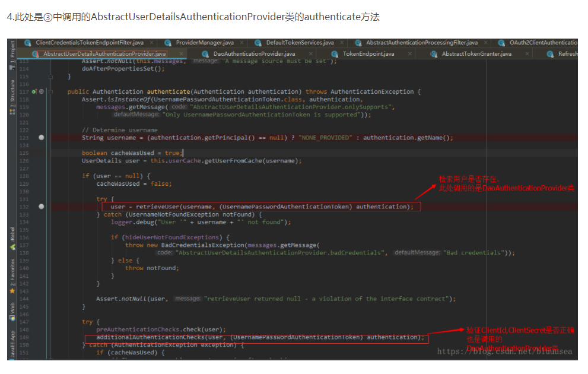Open the JRebel tool window sidebar tab
Image resolution: width=588 pixels, height=374 pixels.
pyautogui.click(x=12, y=239)
